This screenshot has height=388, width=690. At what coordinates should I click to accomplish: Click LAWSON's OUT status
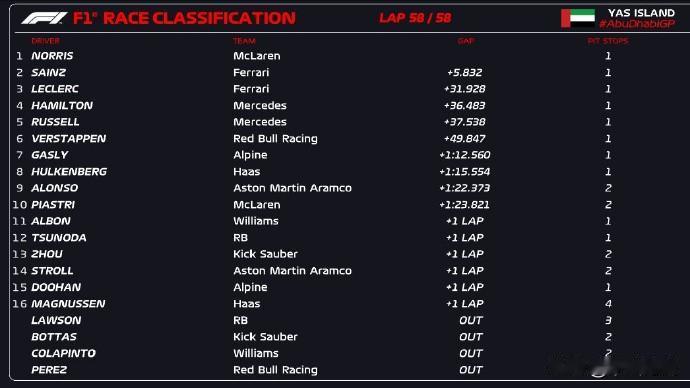pos(471,320)
